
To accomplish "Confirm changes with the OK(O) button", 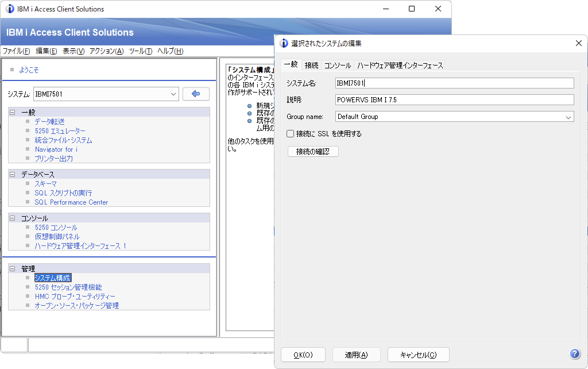I will 303,354.
